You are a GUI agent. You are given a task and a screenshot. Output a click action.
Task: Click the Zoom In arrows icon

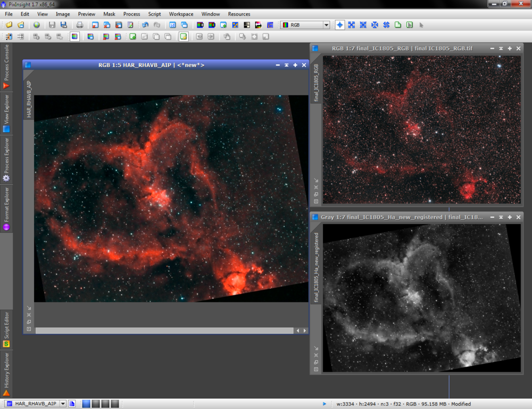(351, 25)
